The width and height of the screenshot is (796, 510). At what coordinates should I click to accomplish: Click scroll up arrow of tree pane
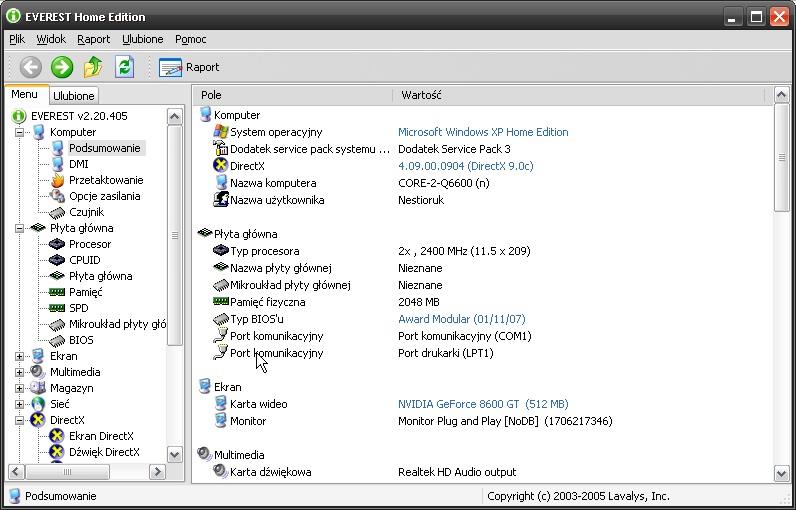click(x=175, y=117)
